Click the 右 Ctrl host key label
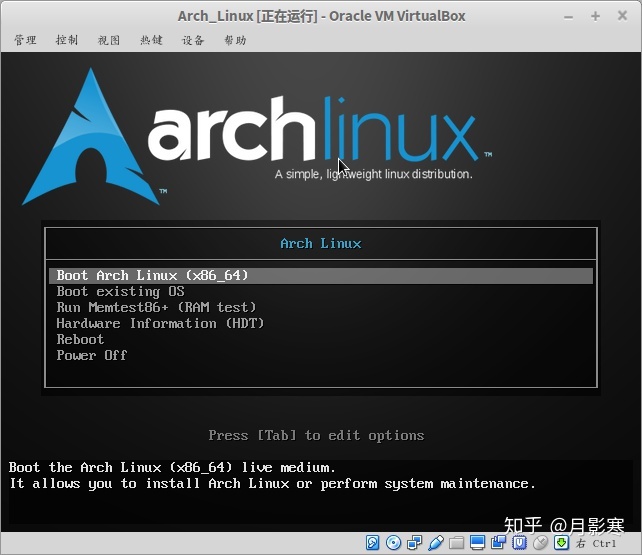 tap(595, 543)
